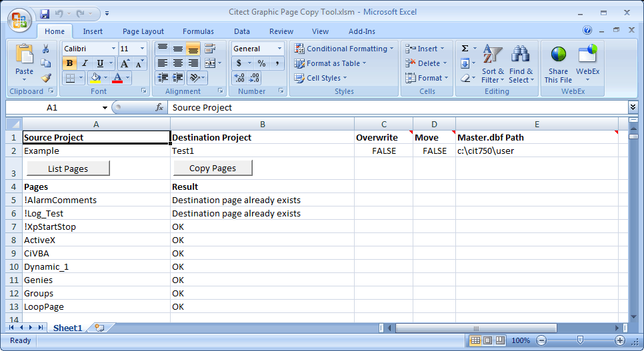The height and width of the screenshot is (351, 644).
Task: Switch to the Data tab
Action: (x=242, y=31)
